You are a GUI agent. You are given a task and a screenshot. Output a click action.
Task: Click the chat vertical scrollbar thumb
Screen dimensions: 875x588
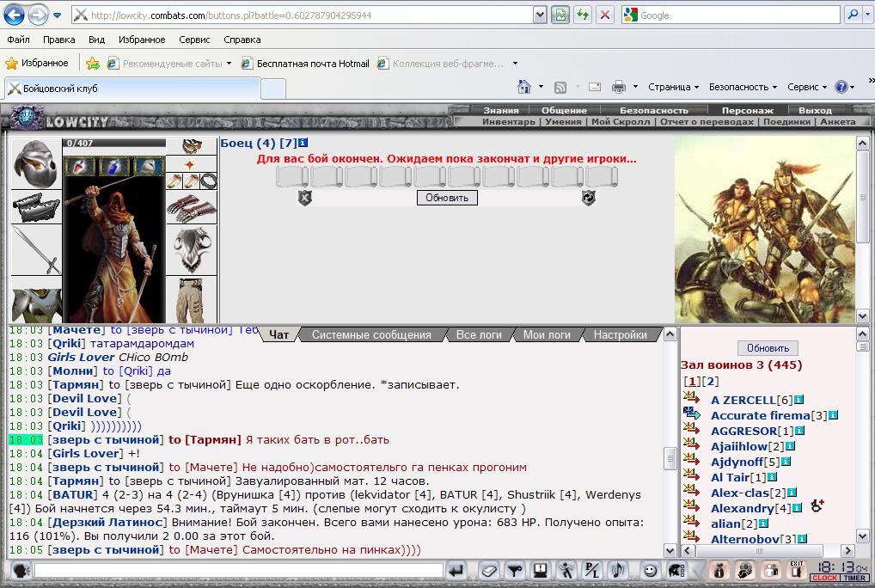tap(670, 458)
